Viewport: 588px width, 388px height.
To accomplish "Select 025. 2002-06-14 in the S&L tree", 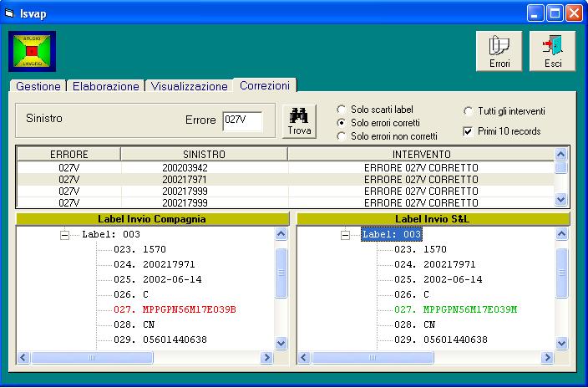I will pyautogui.click(x=438, y=279).
